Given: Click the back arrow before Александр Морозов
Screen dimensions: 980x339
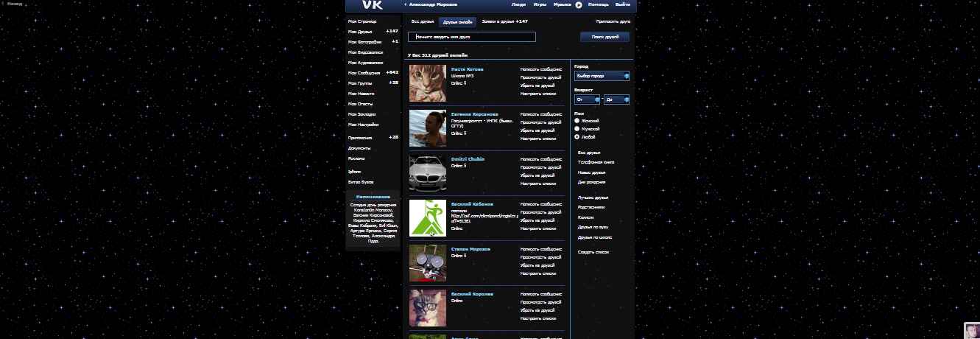Looking at the screenshot, I should click(406, 4).
